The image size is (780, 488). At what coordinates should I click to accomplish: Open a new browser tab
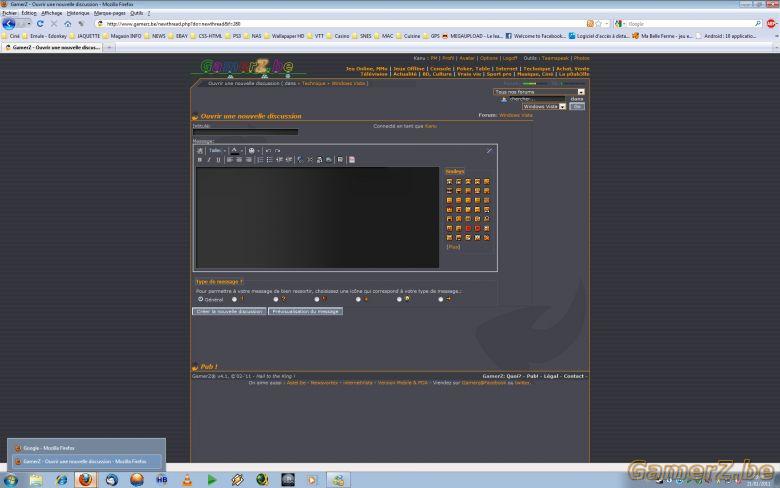(x=109, y=47)
